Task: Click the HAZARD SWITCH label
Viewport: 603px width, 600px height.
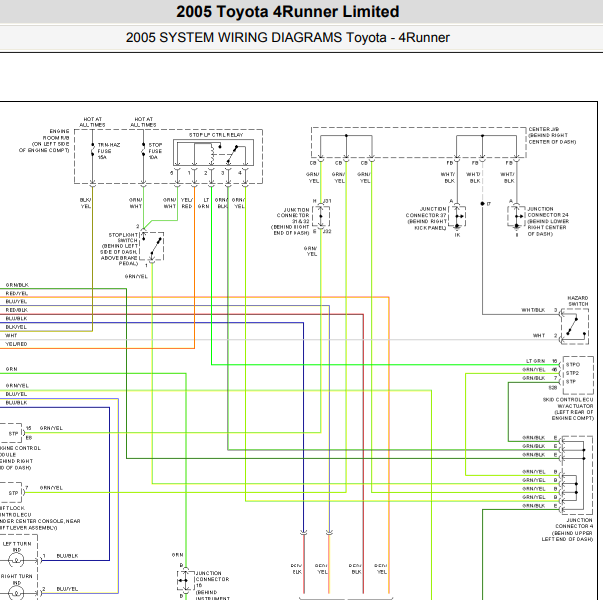Action: coord(578,301)
